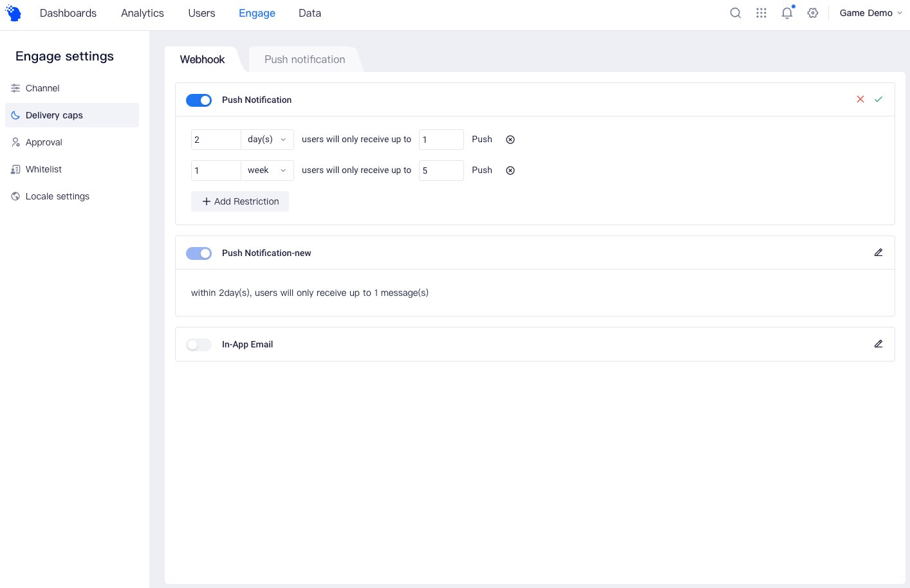Confirm Push Notification edits with green checkmark
Viewport: 910px width, 588px height.
click(878, 99)
